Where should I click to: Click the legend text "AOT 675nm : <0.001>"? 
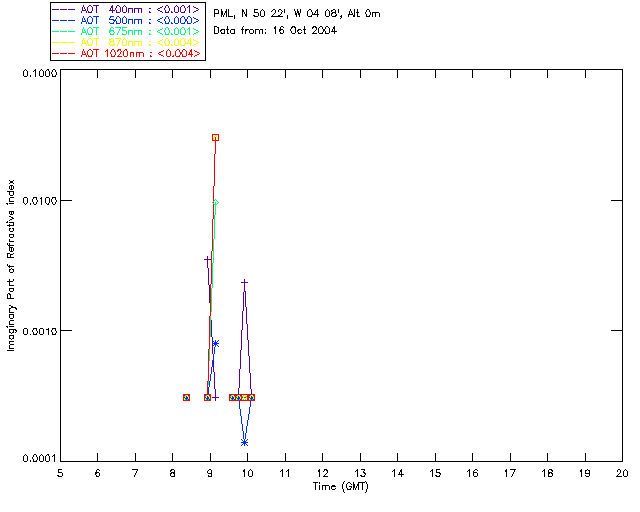[140, 31]
